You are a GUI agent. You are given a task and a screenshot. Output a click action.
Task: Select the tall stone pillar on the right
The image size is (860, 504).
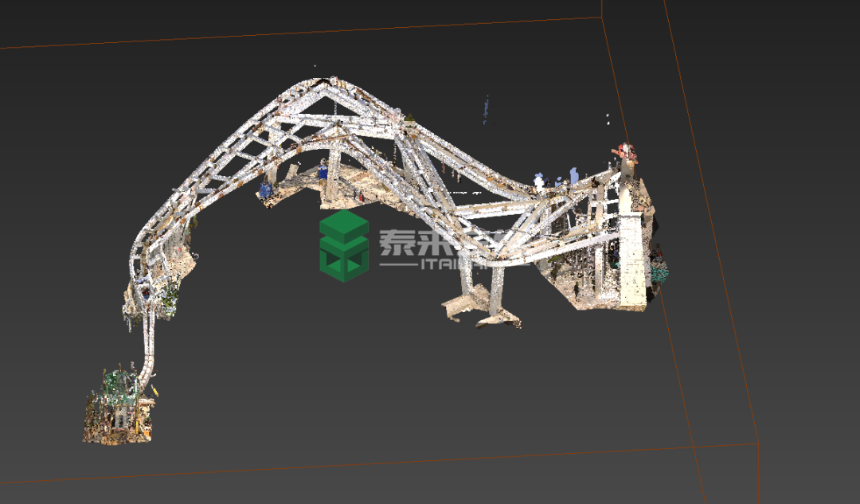pyautogui.click(x=632, y=255)
